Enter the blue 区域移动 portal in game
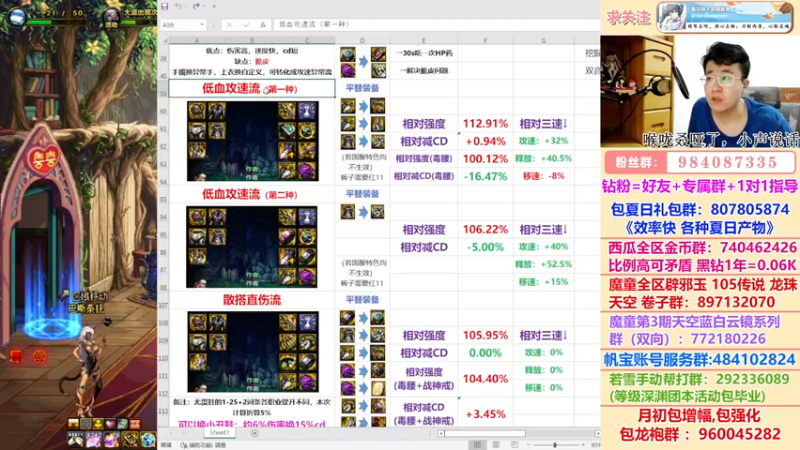The image size is (800, 450). point(51,327)
